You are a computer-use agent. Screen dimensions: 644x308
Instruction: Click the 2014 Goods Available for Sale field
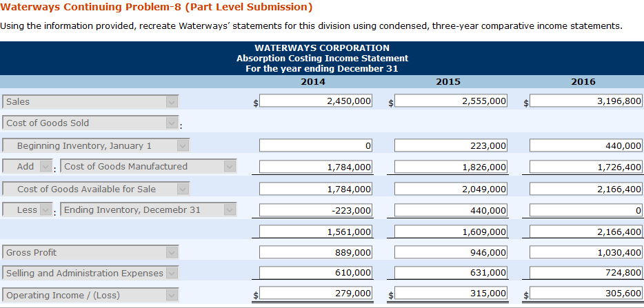(x=315, y=189)
